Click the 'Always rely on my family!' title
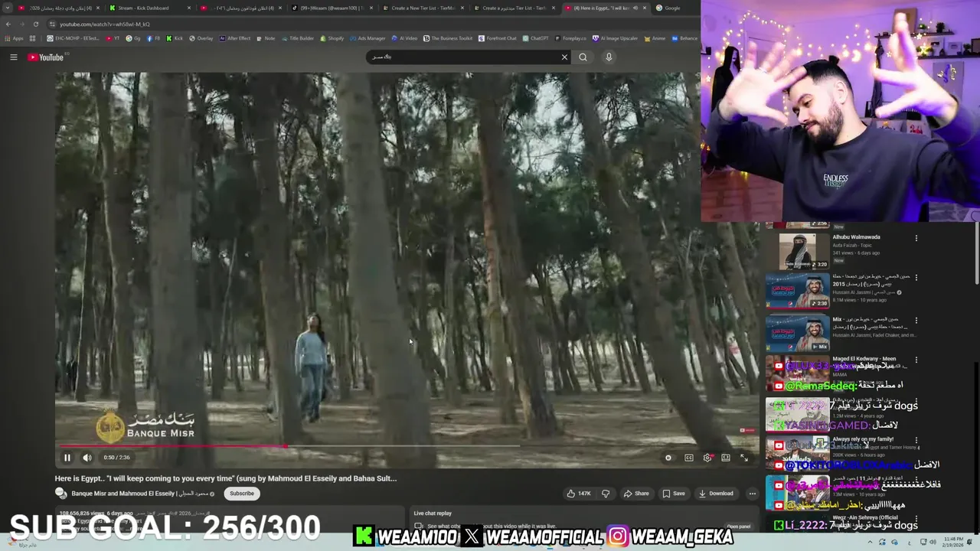The width and height of the screenshot is (980, 551). pyautogui.click(x=863, y=439)
